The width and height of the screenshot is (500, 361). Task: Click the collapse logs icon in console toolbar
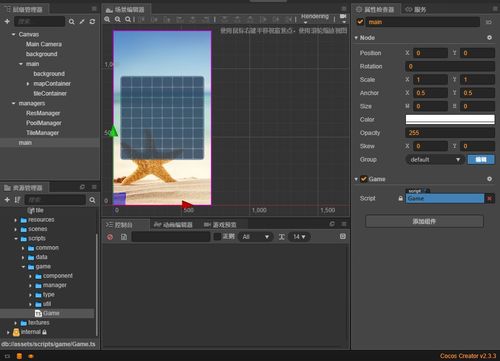tap(343, 236)
